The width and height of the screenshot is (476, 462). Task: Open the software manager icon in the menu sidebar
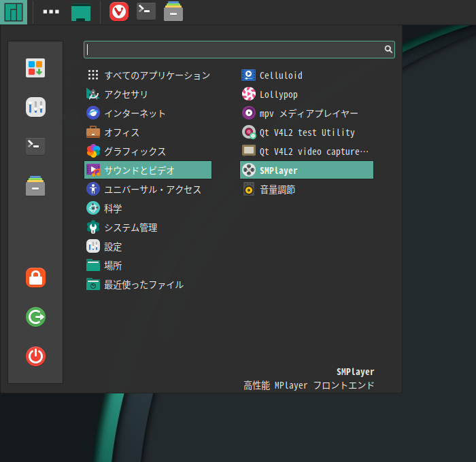(x=35, y=68)
